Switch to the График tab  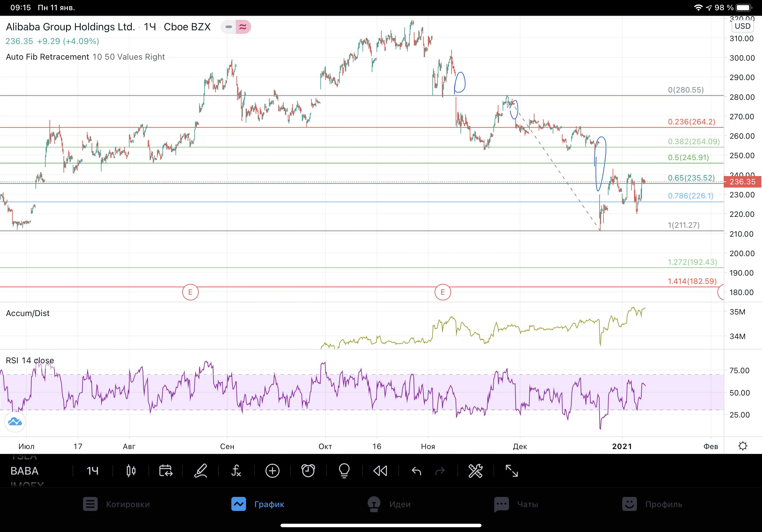click(x=258, y=504)
